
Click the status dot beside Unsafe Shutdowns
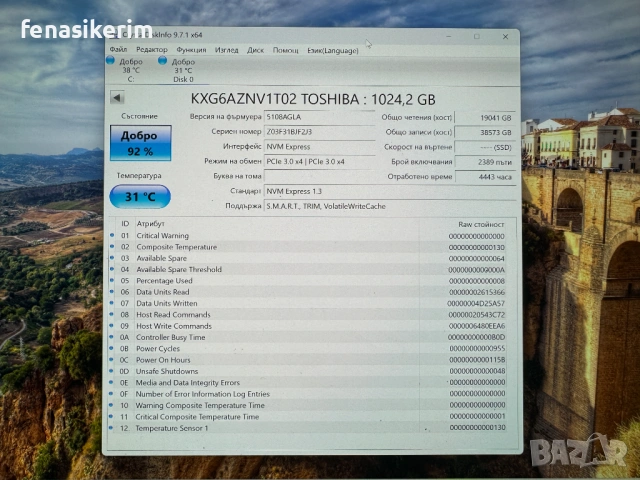[111, 371]
